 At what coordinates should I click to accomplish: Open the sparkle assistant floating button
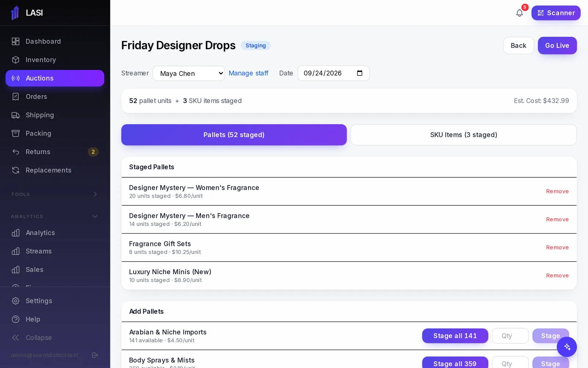[x=567, y=347]
